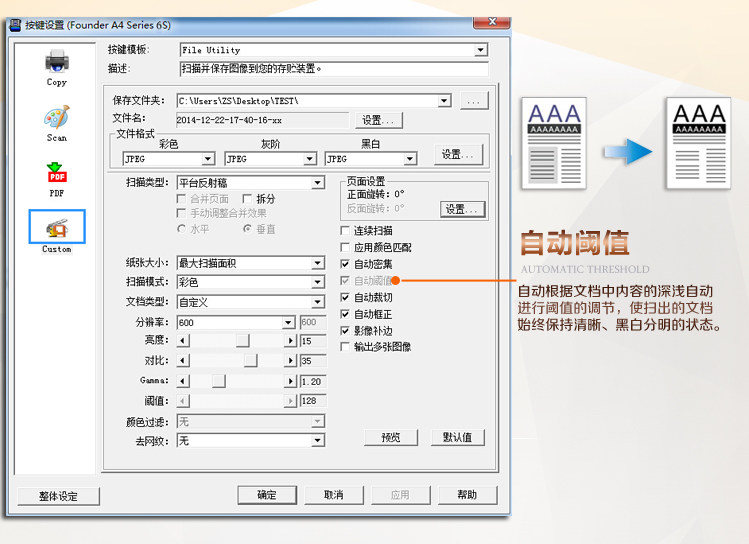Click the 预览 preview button

(x=391, y=437)
